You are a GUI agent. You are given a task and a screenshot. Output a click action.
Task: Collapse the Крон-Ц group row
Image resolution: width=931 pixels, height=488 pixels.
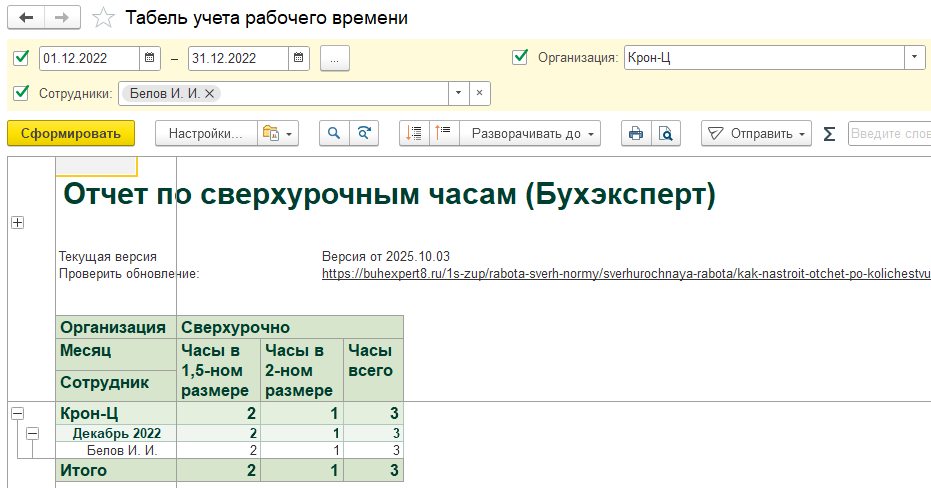pyautogui.click(x=17, y=413)
